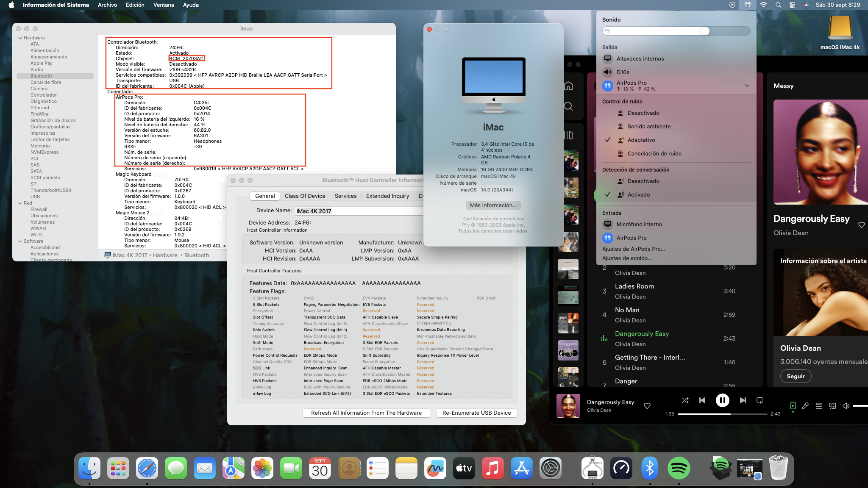Screen dimensions: 868x488
Task: Open Bluetooth Explorer icon in the Dock
Action: pyautogui.click(x=650, y=468)
